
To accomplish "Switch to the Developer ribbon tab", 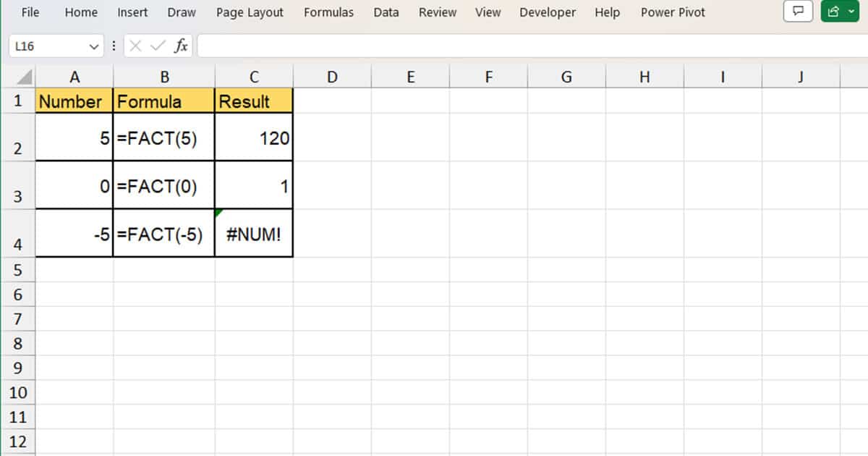I will (548, 12).
